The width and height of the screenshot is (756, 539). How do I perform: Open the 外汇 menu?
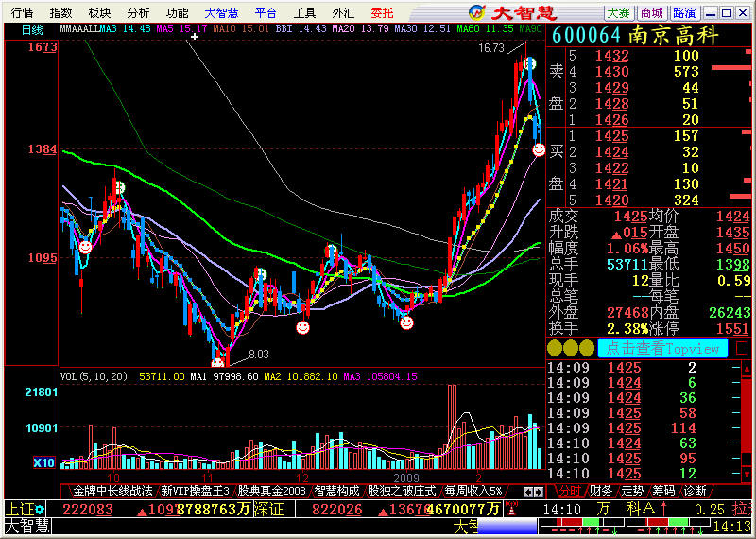pyautogui.click(x=343, y=12)
